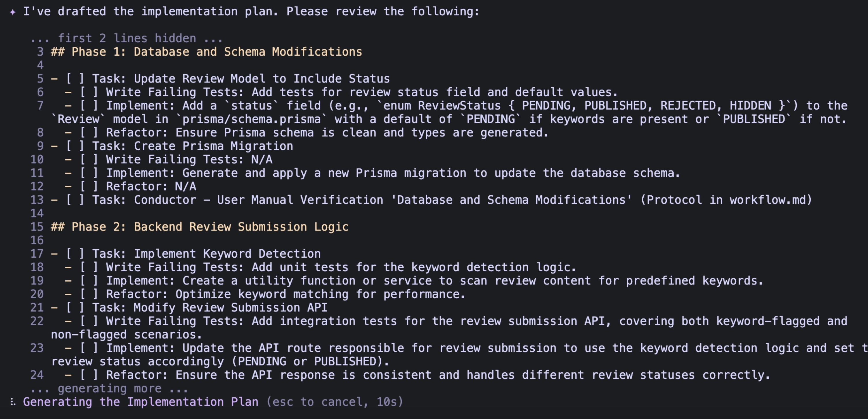Expand the 'first 2 lines hidden' indicator
This screenshot has height=419, width=868.
(x=126, y=38)
